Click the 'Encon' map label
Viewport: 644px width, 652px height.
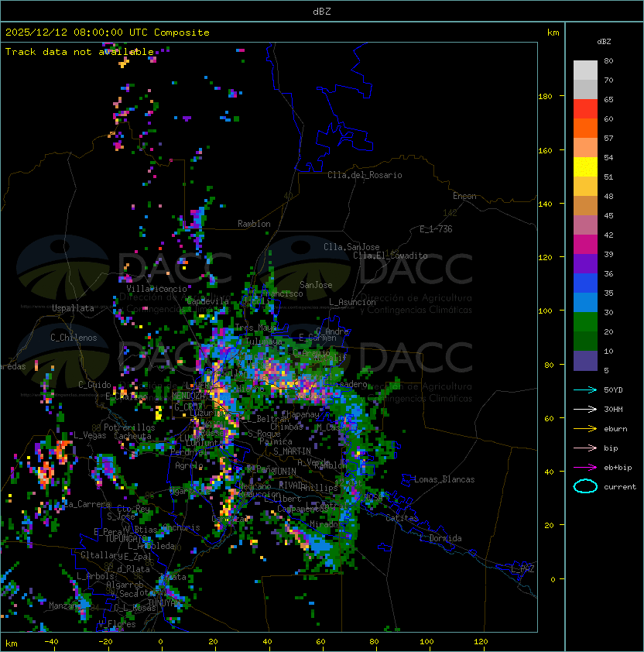464,196
